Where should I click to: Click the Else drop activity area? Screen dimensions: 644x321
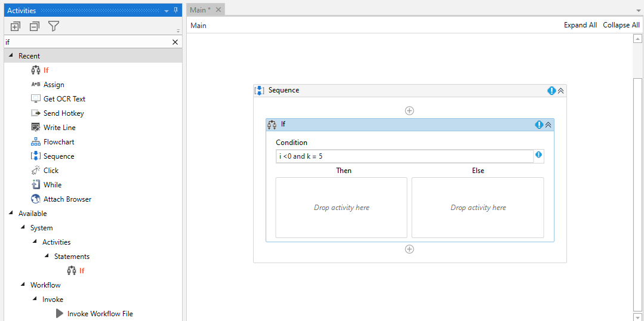[x=477, y=208]
